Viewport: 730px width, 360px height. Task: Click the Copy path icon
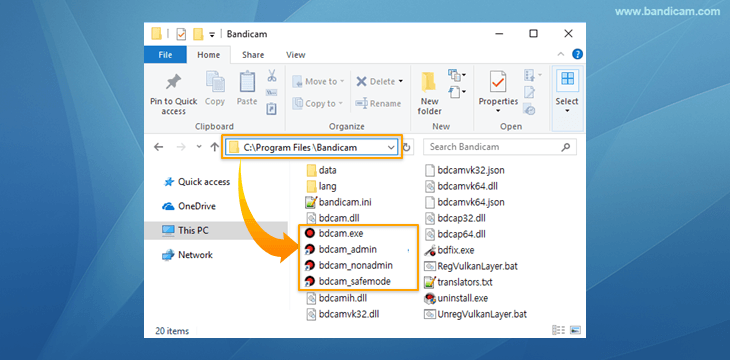click(x=271, y=93)
